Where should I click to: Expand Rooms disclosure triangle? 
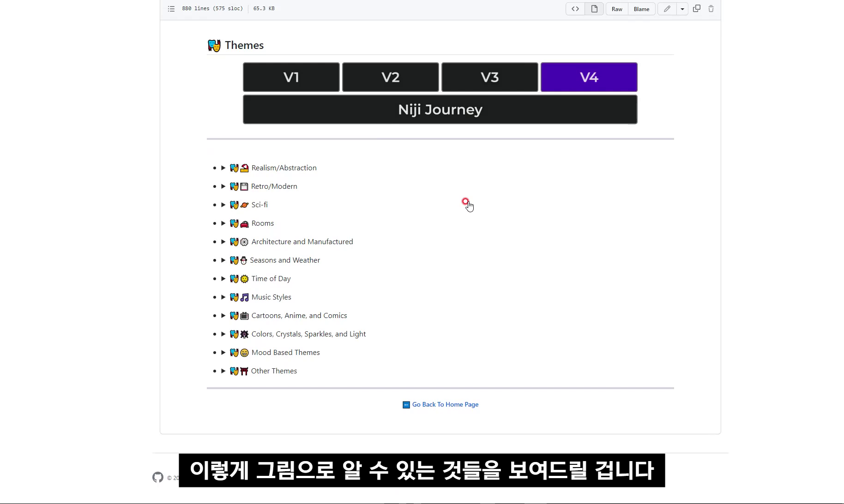click(223, 223)
